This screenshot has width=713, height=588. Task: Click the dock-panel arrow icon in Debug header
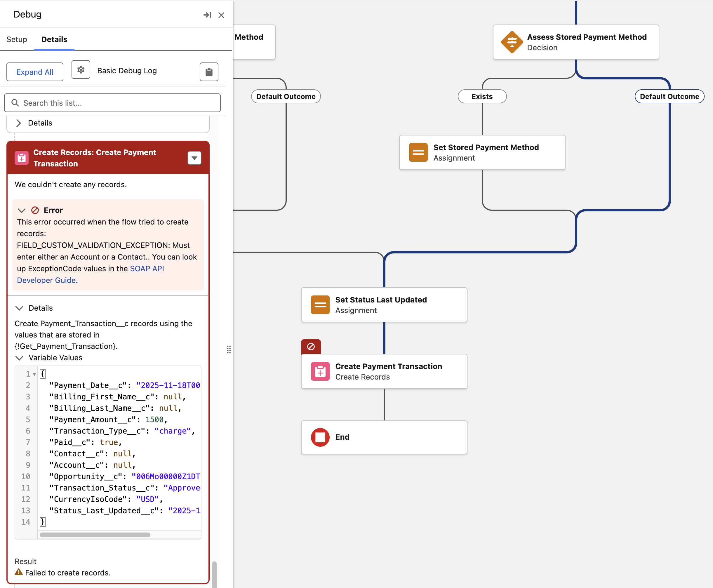tap(207, 15)
